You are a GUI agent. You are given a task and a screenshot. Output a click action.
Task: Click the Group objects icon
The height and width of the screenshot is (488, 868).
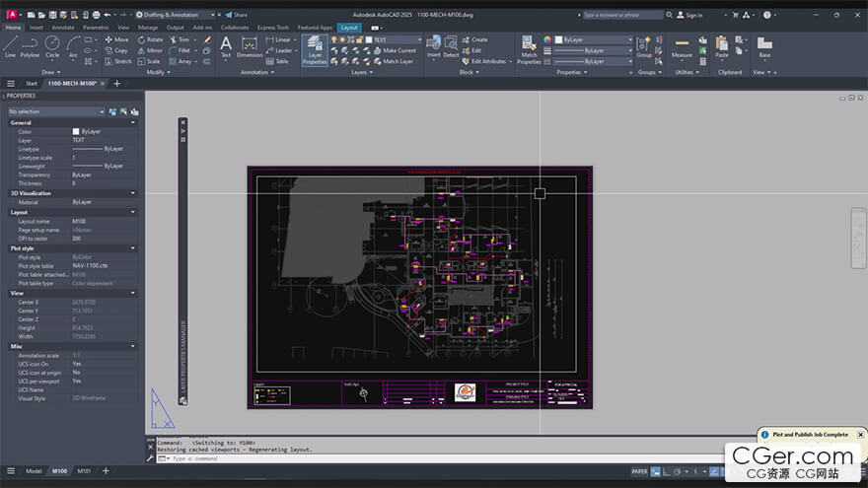644,45
